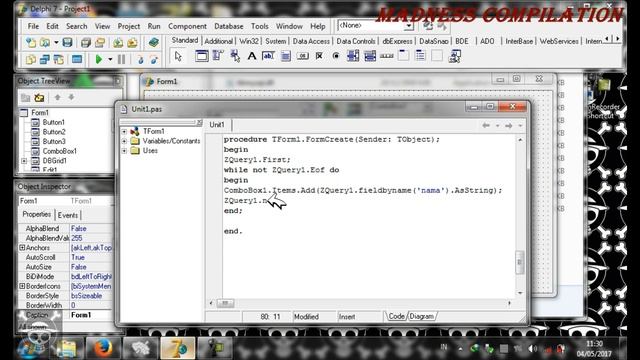
Task: Click the Step Over icon
Action: 154,60
